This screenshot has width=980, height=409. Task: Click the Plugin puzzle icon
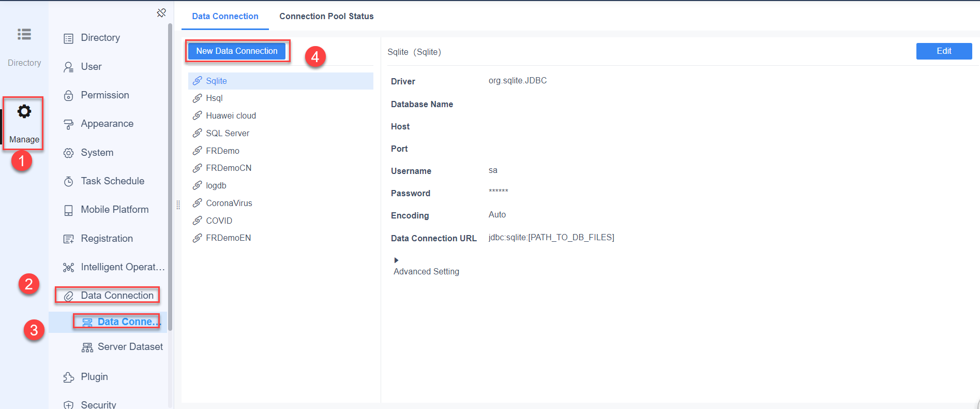[68, 377]
